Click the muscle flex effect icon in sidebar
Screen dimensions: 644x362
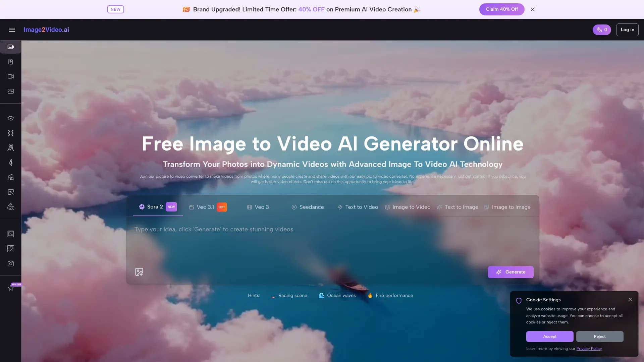pos(11,207)
